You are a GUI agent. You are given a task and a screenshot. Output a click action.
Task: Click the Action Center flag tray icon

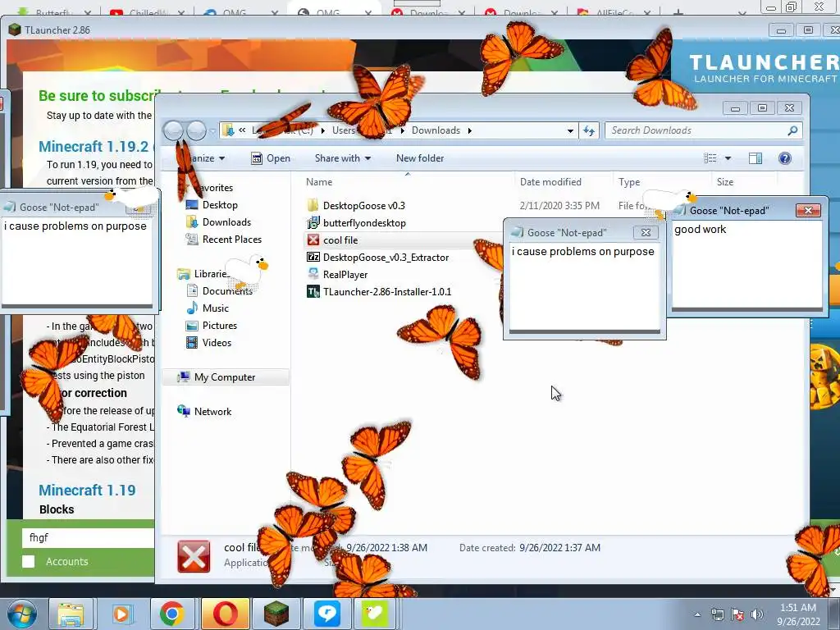point(737,614)
